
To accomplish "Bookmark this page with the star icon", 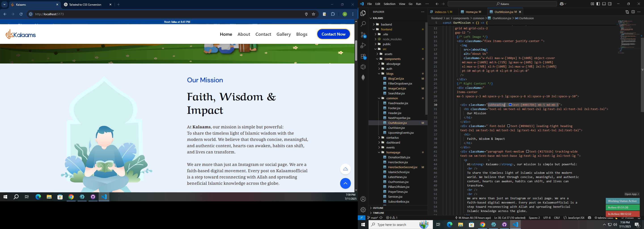I will 314,14.
